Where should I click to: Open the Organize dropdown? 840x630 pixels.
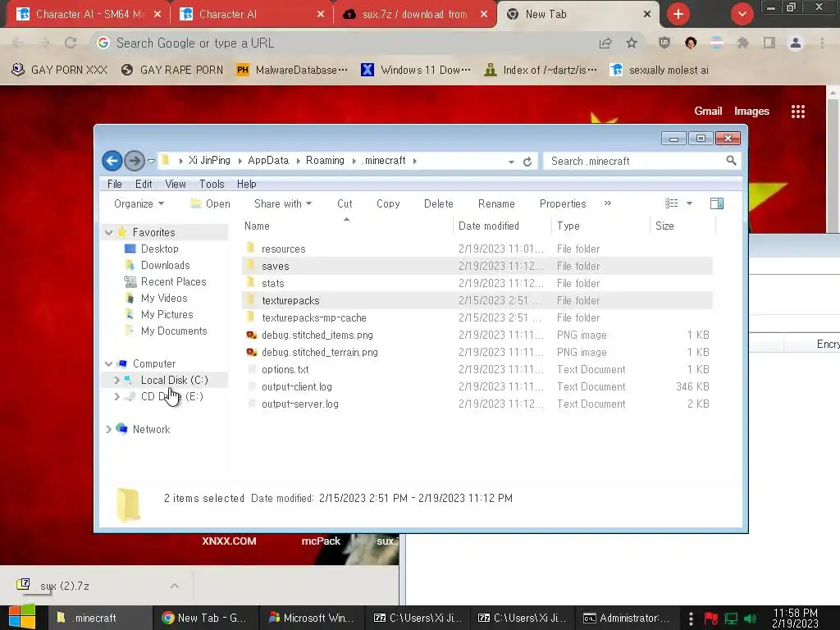pos(139,203)
